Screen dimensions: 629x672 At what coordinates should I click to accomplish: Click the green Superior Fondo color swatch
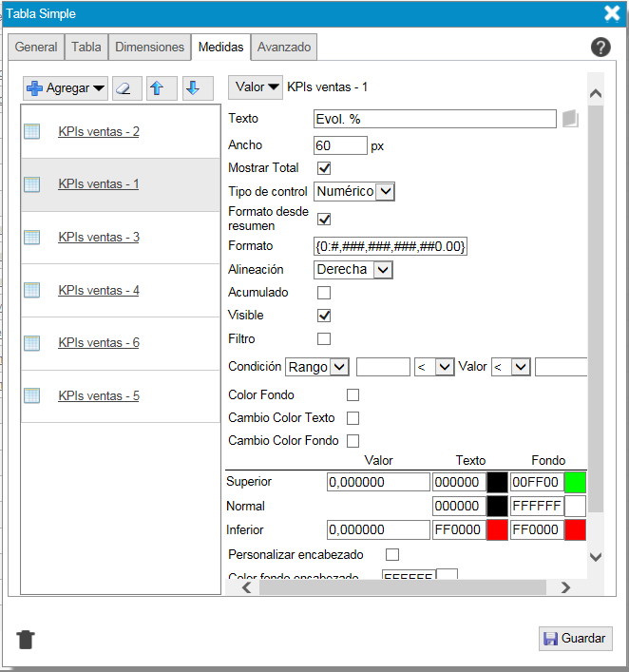pyautogui.click(x=576, y=482)
